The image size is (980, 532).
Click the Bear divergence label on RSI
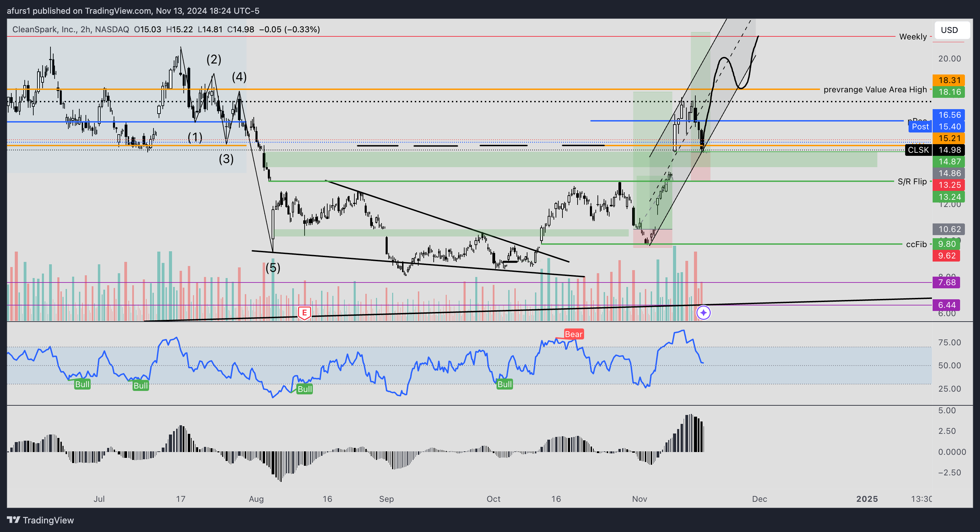pyautogui.click(x=573, y=334)
